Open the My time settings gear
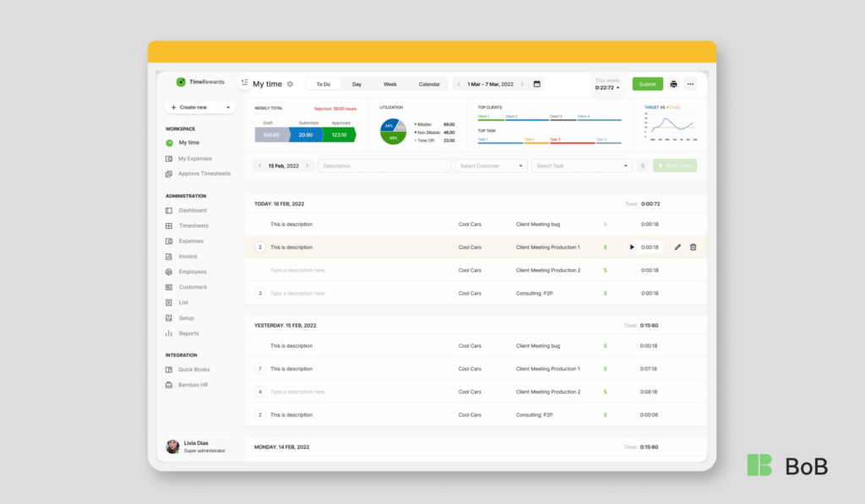This screenshot has width=865, height=504. click(290, 84)
